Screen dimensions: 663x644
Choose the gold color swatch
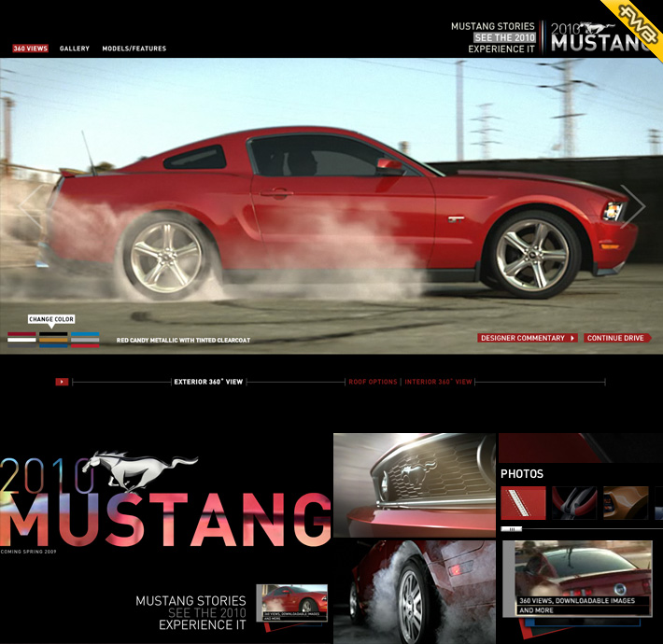click(x=53, y=340)
